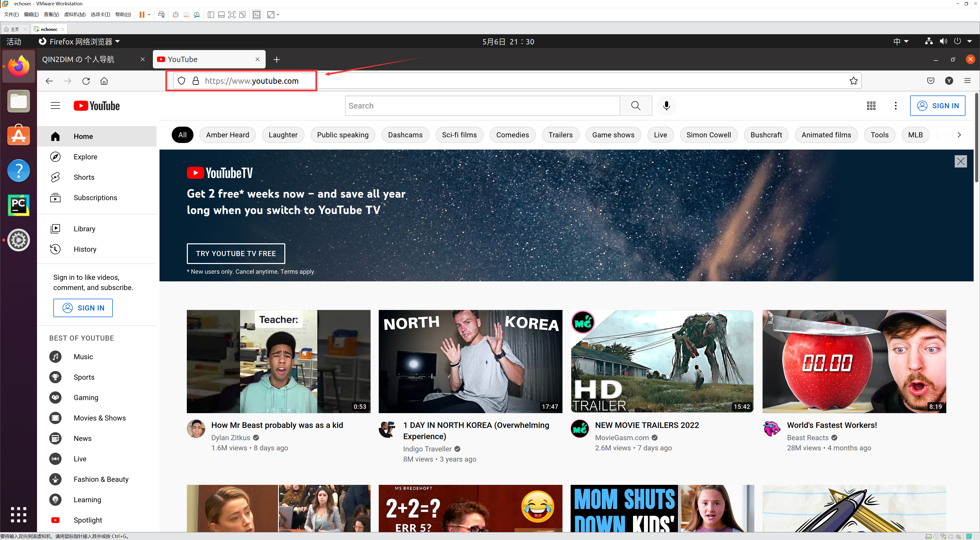
Task: Open Help from the Ubuntu dock
Action: point(19,171)
